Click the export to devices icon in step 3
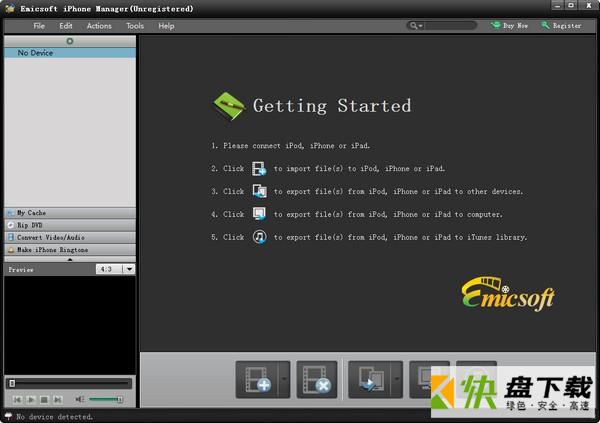 pyautogui.click(x=259, y=191)
